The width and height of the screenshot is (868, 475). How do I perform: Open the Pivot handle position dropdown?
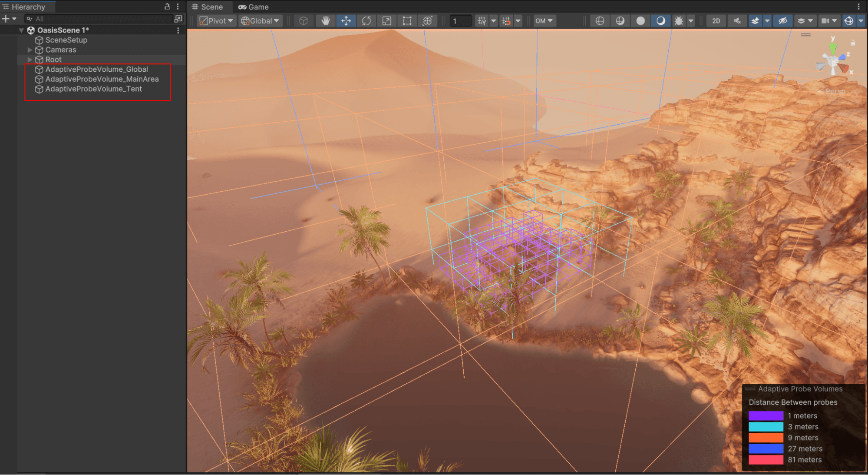pyautogui.click(x=216, y=21)
